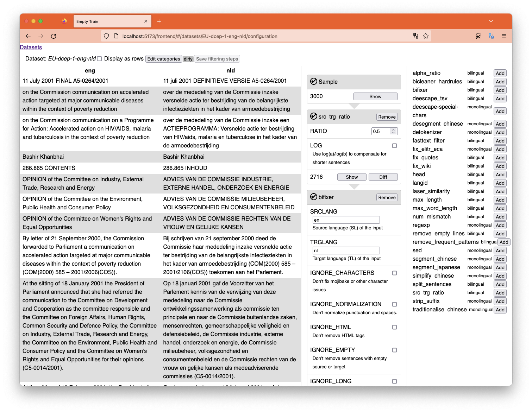Go forward to the next page

point(41,36)
